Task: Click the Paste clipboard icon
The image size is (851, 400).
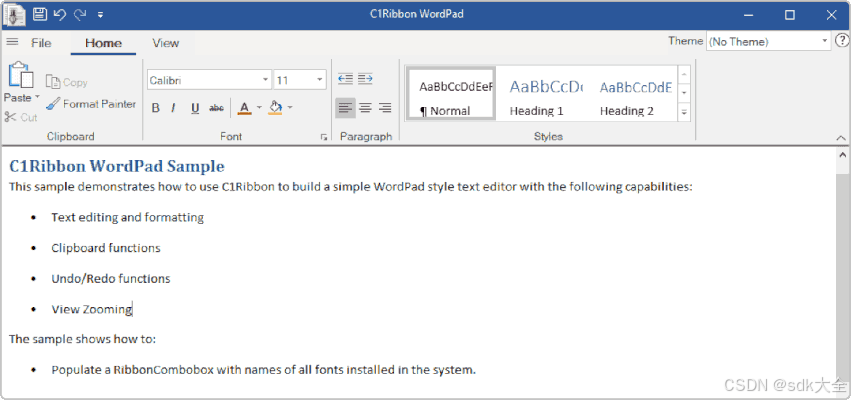Action: point(21,75)
